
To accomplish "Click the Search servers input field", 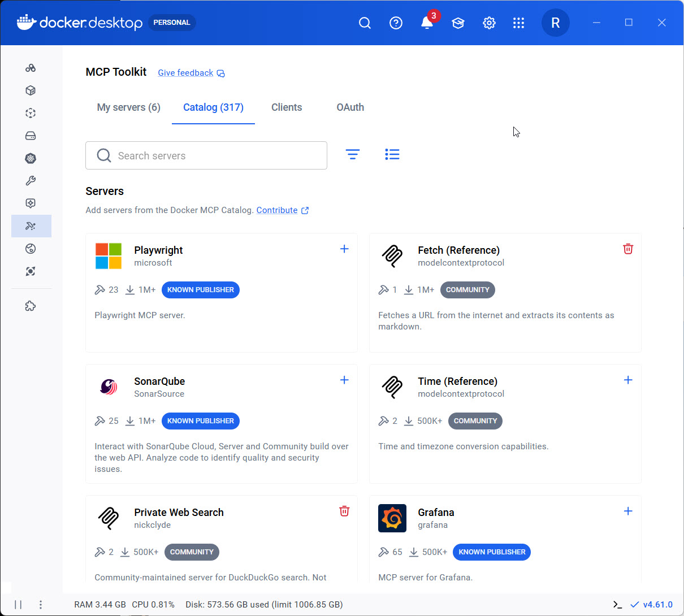I will pos(206,155).
